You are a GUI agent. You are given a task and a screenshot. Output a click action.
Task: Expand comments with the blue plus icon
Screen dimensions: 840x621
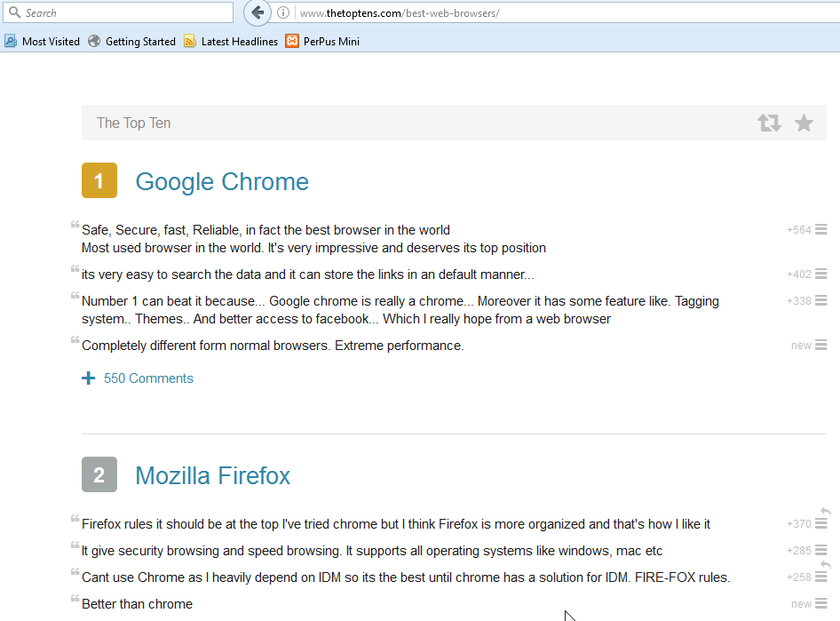pos(89,378)
